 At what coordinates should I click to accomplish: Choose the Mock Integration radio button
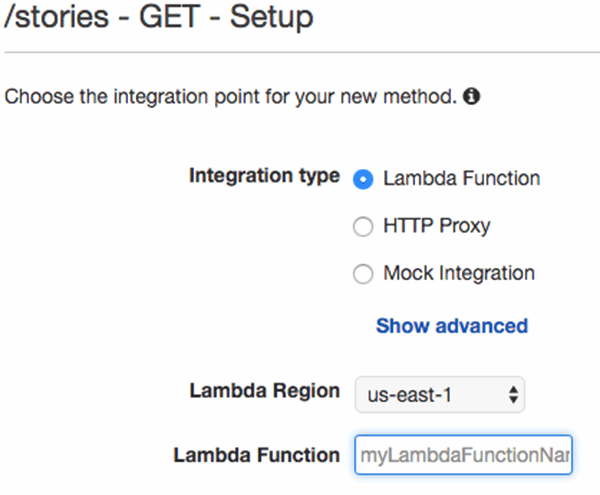pos(364,274)
